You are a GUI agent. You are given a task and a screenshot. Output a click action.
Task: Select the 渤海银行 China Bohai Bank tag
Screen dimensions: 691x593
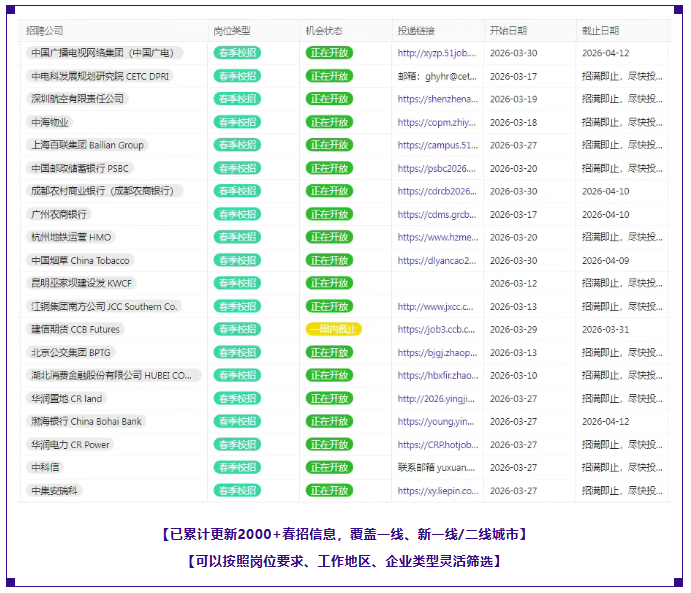click(x=86, y=421)
